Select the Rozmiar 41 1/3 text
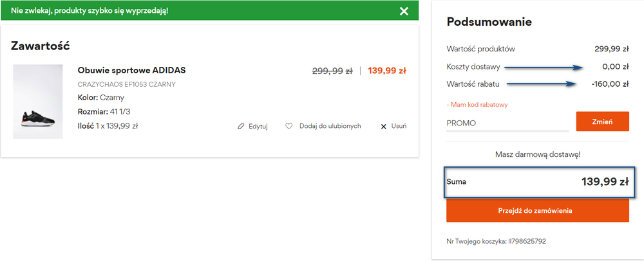The image size is (644, 261). click(104, 111)
